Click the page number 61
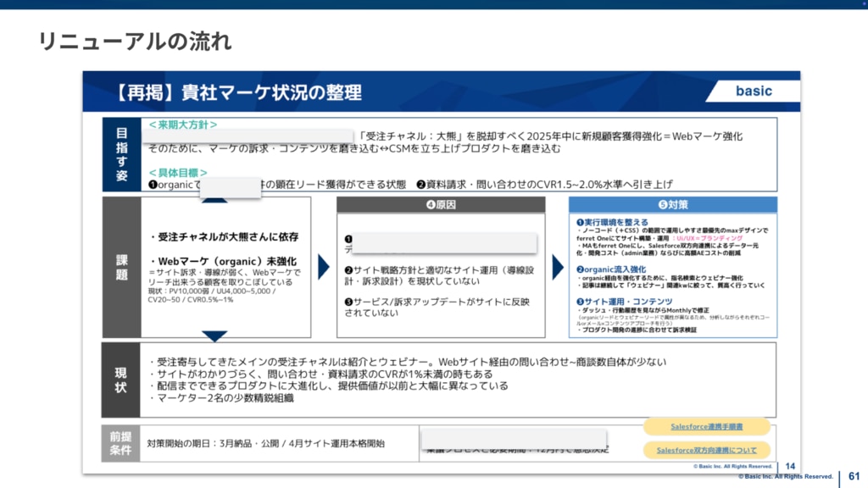The height and width of the screenshot is (488, 868). pos(854,476)
